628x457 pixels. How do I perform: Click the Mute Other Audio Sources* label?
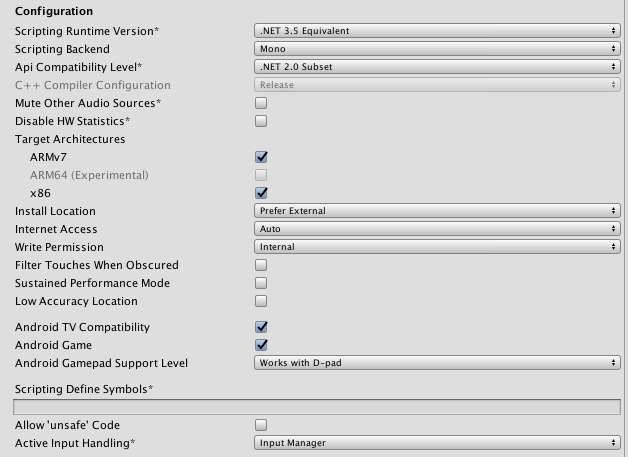88,103
